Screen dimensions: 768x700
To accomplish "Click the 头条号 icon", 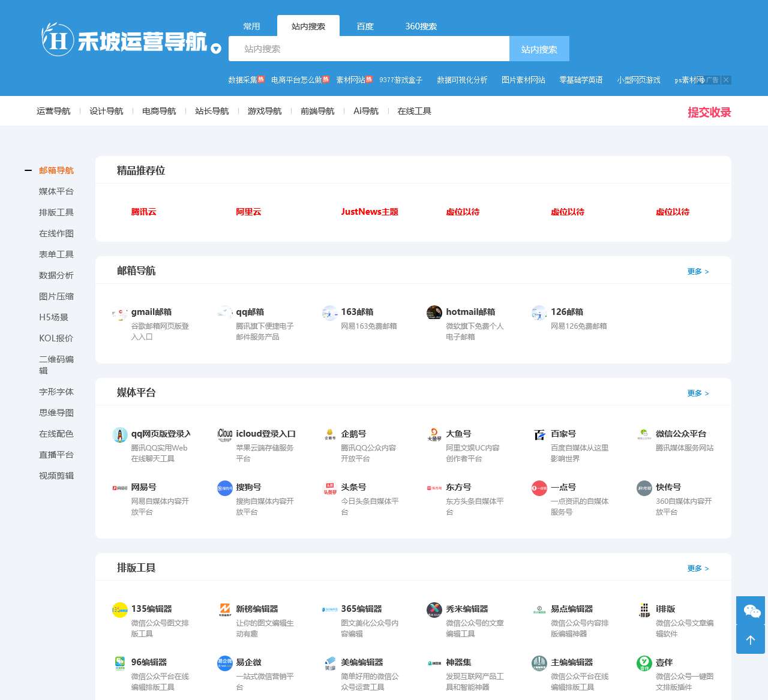I will tap(330, 488).
